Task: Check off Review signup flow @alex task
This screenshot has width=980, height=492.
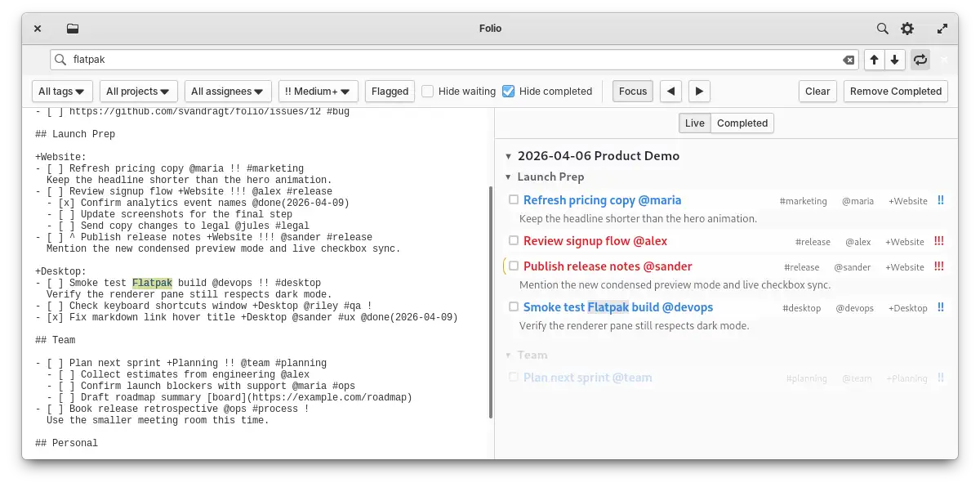Action: (514, 240)
